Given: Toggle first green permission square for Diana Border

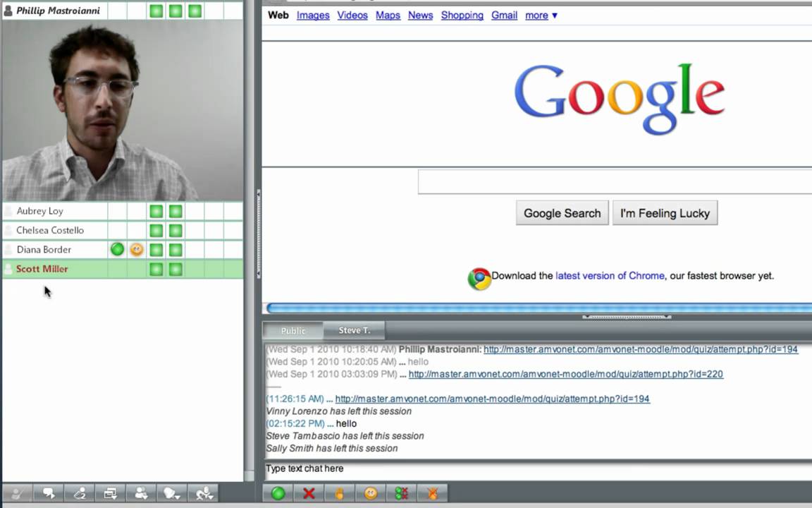Looking at the screenshot, I should pos(156,250).
